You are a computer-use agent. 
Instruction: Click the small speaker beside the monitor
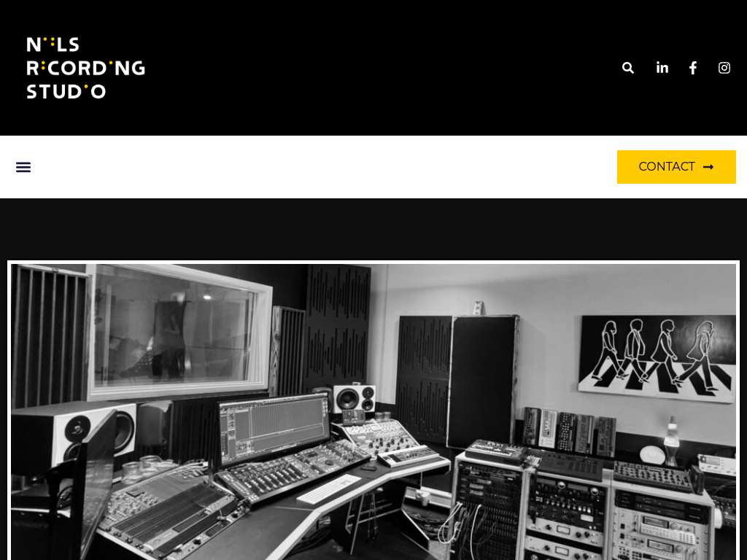[354, 399]
